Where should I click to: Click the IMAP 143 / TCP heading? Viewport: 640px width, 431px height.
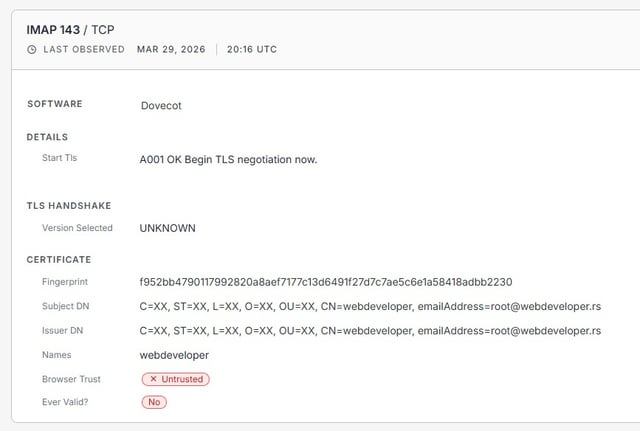[70, 29]
